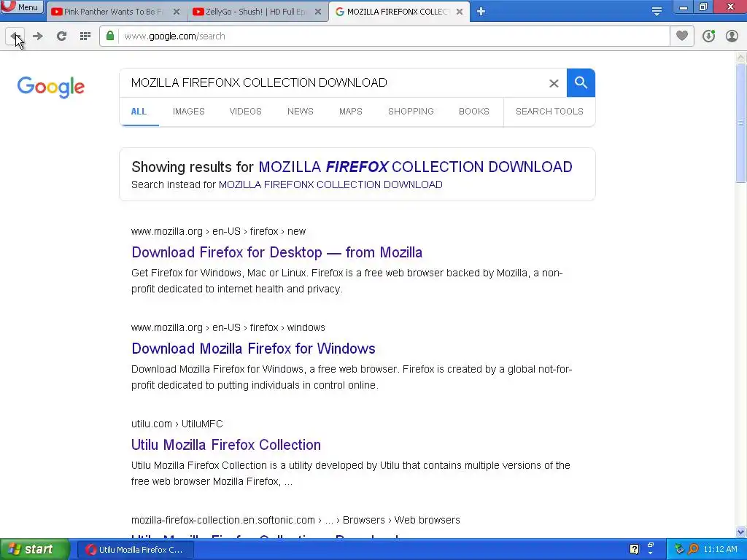Click the blue magnifier search button
747x560 pixels.
(581, 83)
